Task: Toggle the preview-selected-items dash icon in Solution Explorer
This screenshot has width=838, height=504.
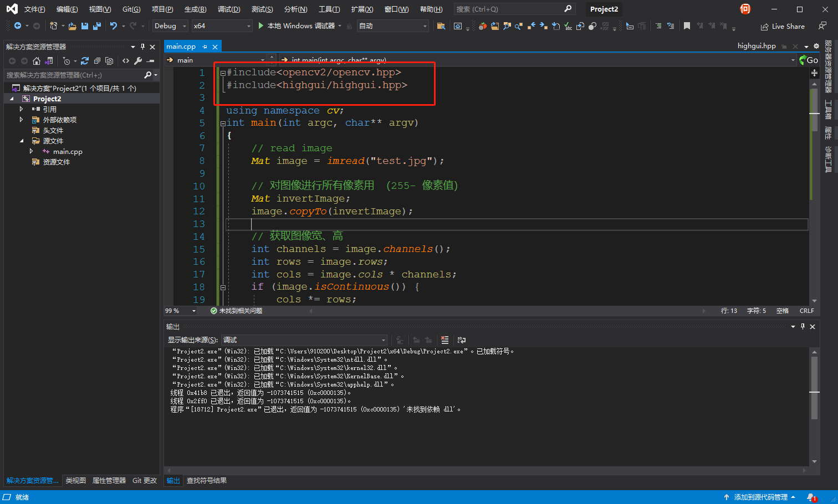Action: (x=150, y=61)
